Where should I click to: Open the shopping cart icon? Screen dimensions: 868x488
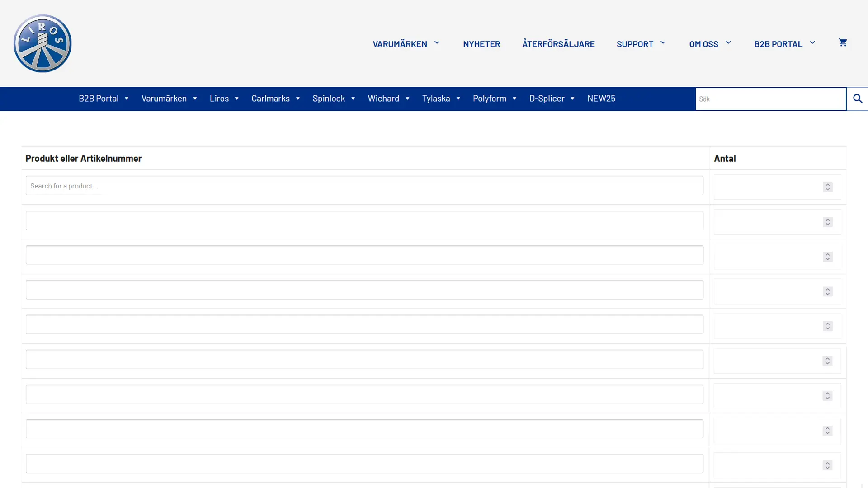pos(843,42)
